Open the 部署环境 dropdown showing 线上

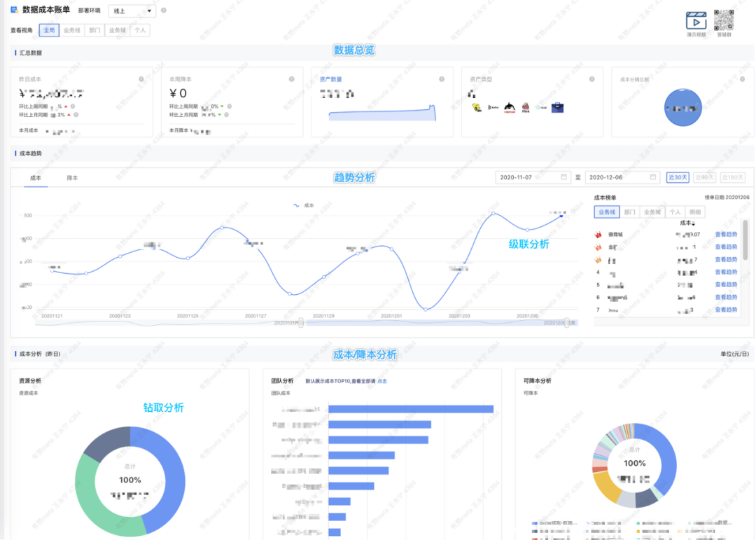tap(132, 11)
